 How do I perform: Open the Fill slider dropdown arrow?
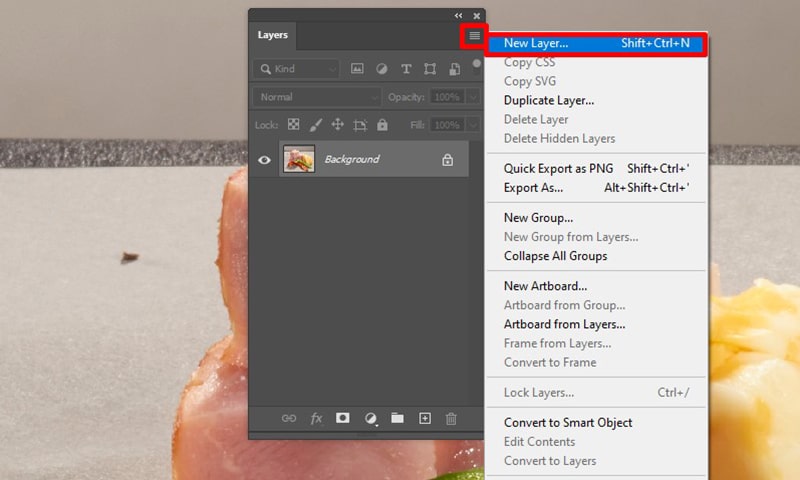[473, 125]
